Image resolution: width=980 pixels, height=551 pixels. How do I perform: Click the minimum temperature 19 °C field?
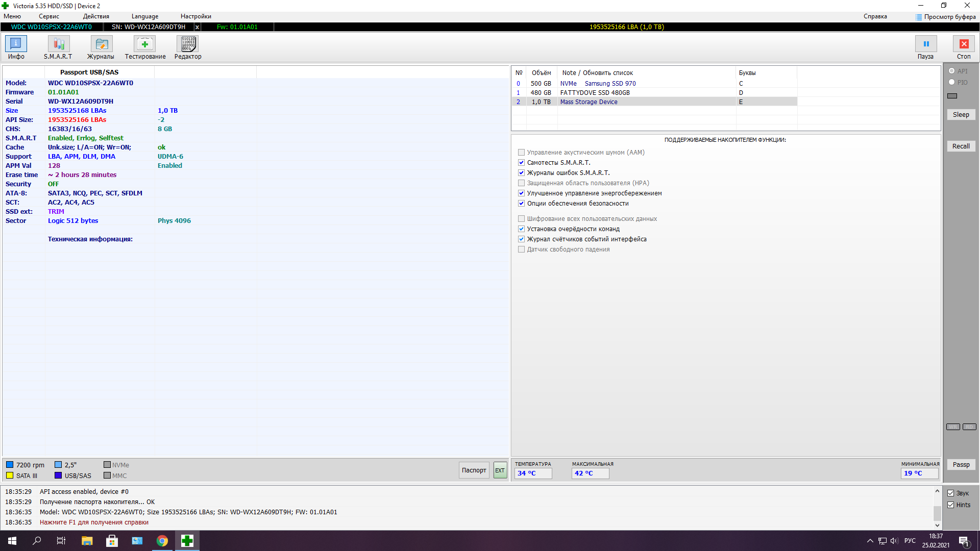pos(920,473)
